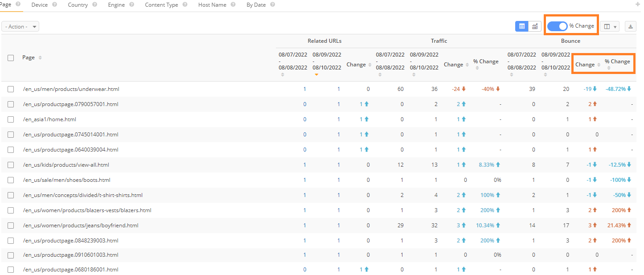This screenshot has height=275, width=644.
Task: Select checkbox for underwear.html row
Action: click(11, 89)
